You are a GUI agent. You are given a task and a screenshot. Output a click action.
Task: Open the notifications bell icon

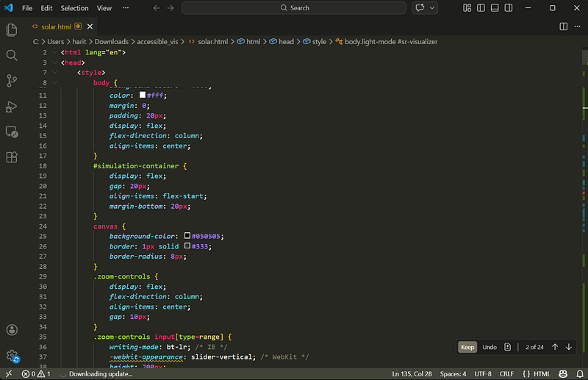(580, 373)
